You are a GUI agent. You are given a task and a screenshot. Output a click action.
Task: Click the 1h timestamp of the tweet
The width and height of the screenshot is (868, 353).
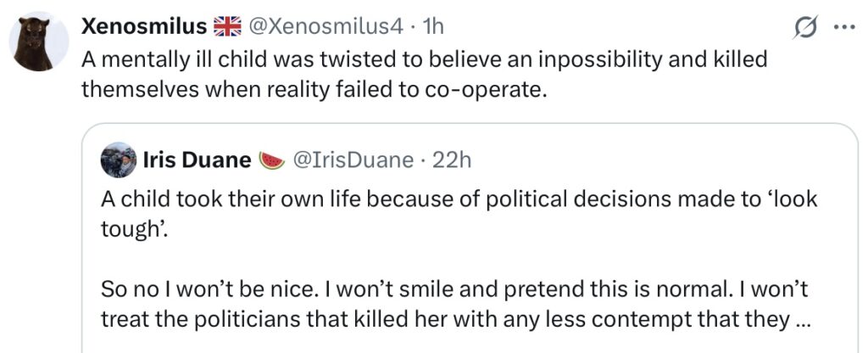432,27
